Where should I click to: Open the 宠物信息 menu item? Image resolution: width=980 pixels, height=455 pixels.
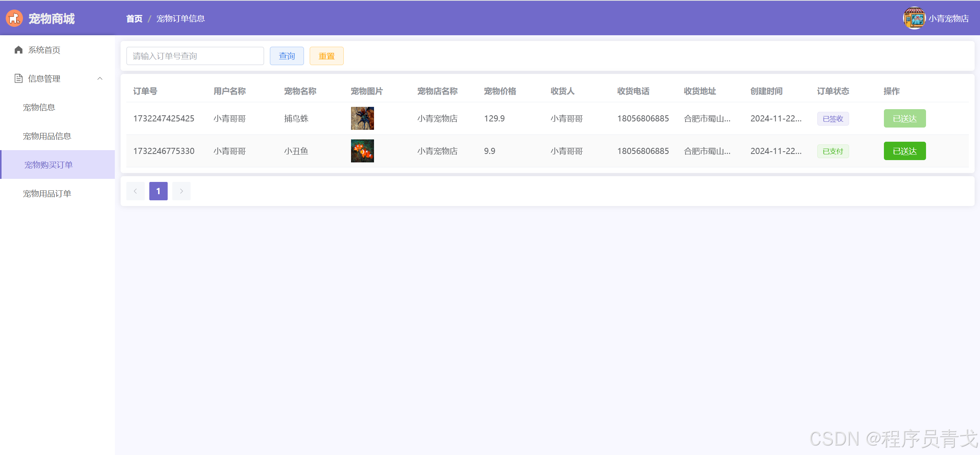(39, 107)
